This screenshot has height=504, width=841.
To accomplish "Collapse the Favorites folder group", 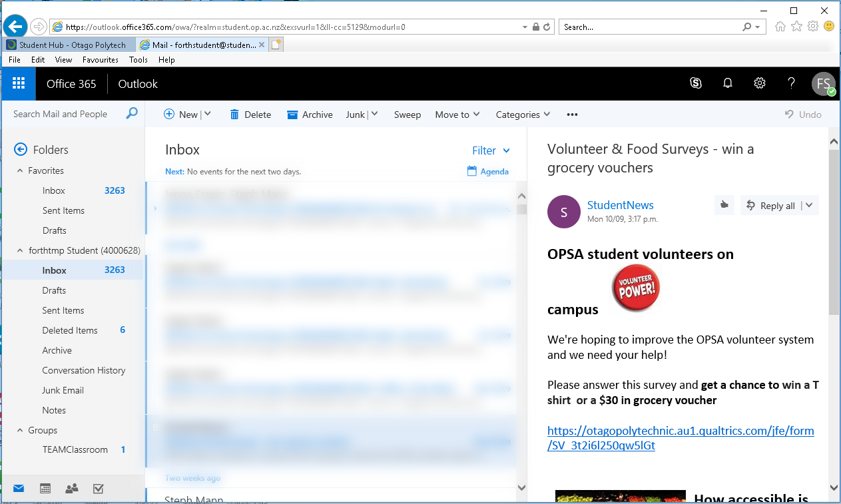I will coord(20,171).
